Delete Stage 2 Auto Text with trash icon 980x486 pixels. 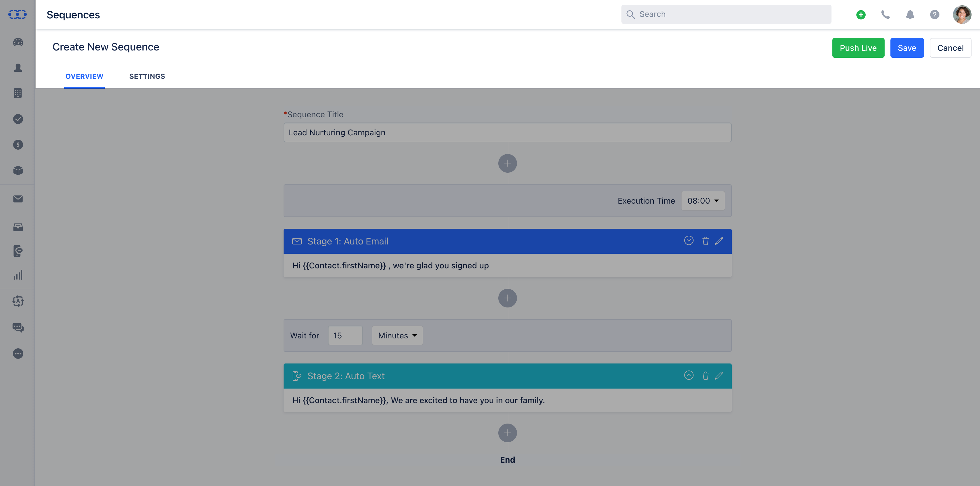coord(705,376)
